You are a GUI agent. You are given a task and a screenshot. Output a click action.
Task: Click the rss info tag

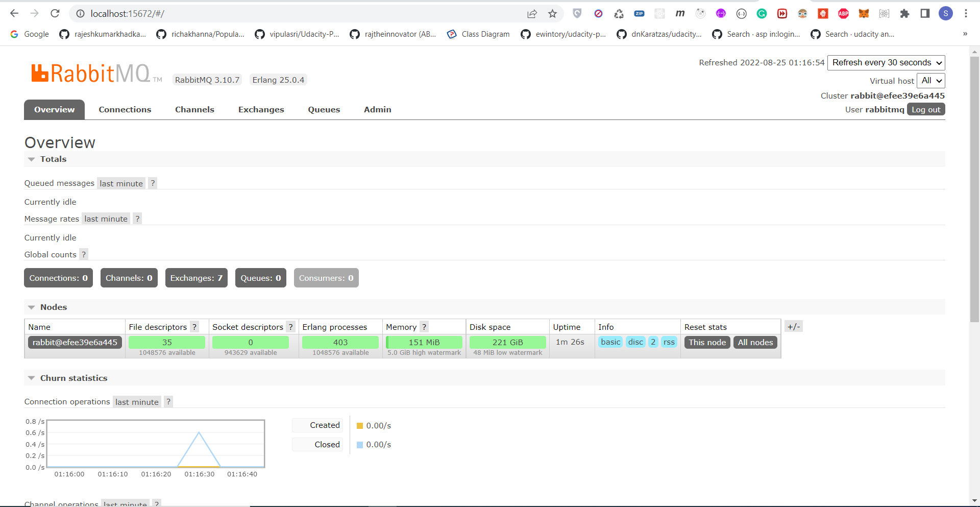669,342
